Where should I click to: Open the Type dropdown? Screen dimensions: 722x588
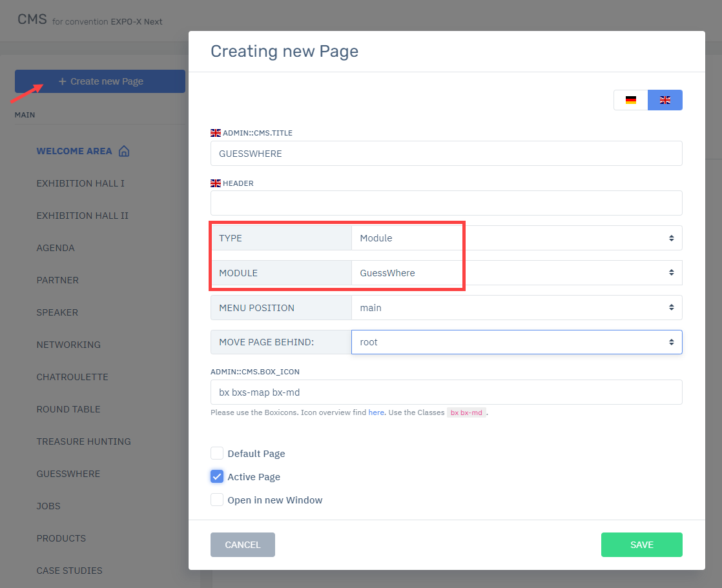[516, 238]
